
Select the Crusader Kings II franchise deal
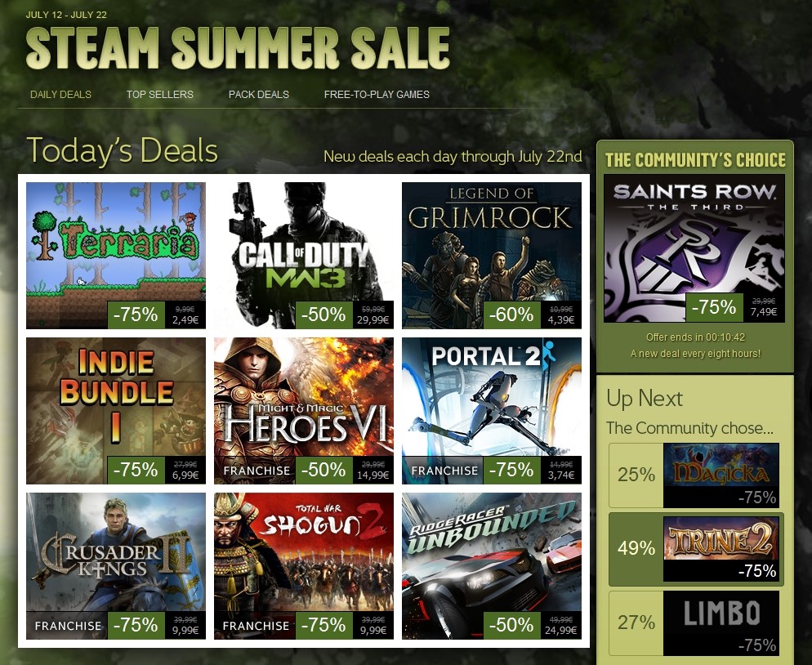point(115,566)
